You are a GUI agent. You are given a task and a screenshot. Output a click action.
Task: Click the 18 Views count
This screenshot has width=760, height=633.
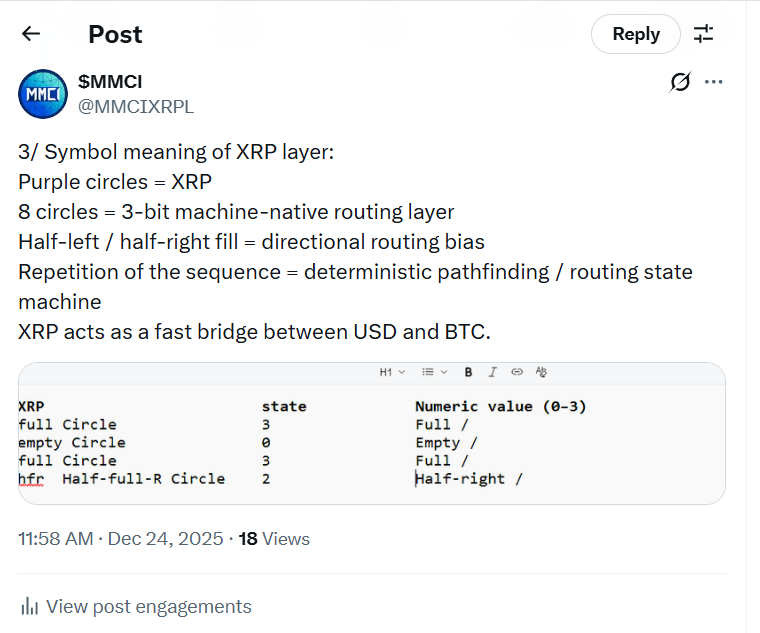pyautogui.click(x=274, y=539)
